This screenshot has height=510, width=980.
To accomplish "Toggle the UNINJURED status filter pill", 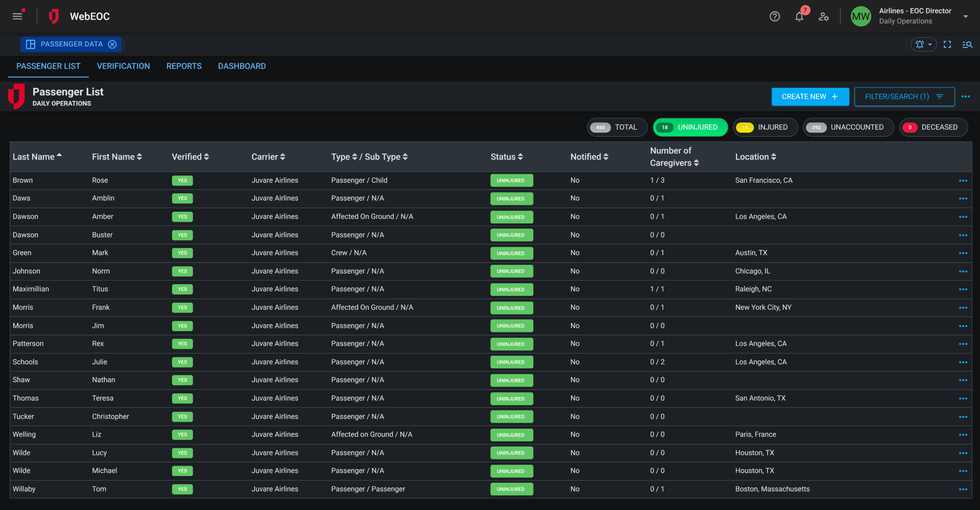I will 690,127.
